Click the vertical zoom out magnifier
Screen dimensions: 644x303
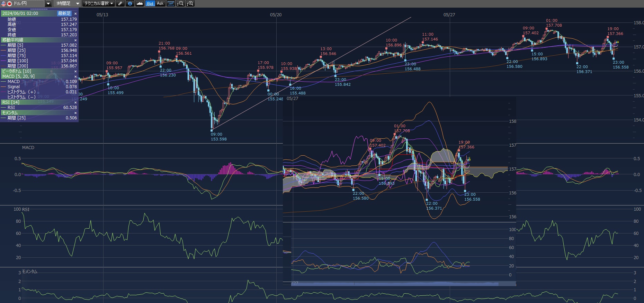pos(180,3)
